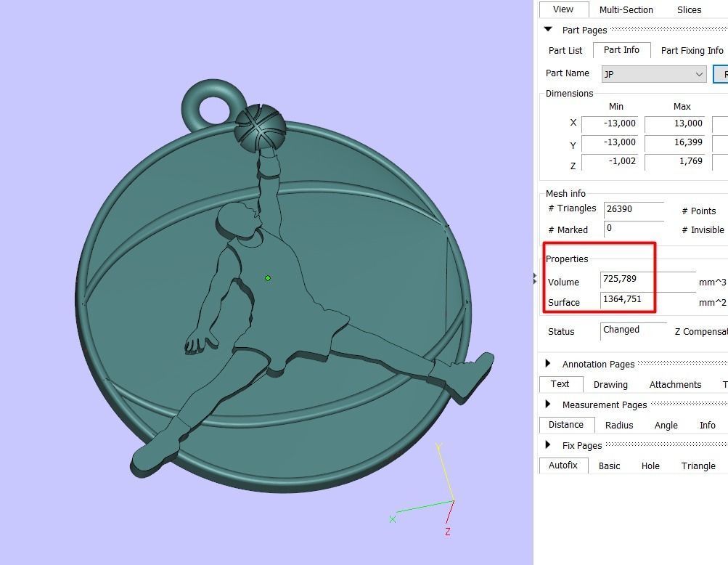Click the green center point on the model
Screen dimensions: 728x565
coord(267,278)
